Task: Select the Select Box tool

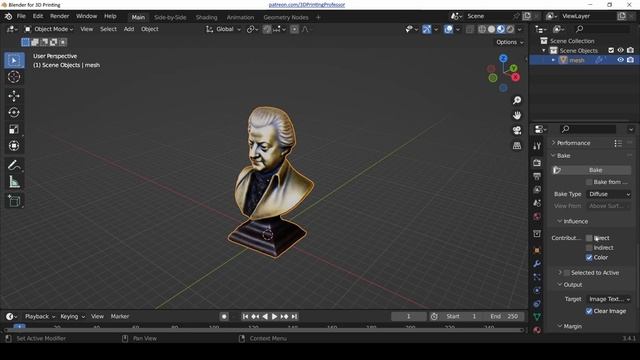Action: coord(14,60)
